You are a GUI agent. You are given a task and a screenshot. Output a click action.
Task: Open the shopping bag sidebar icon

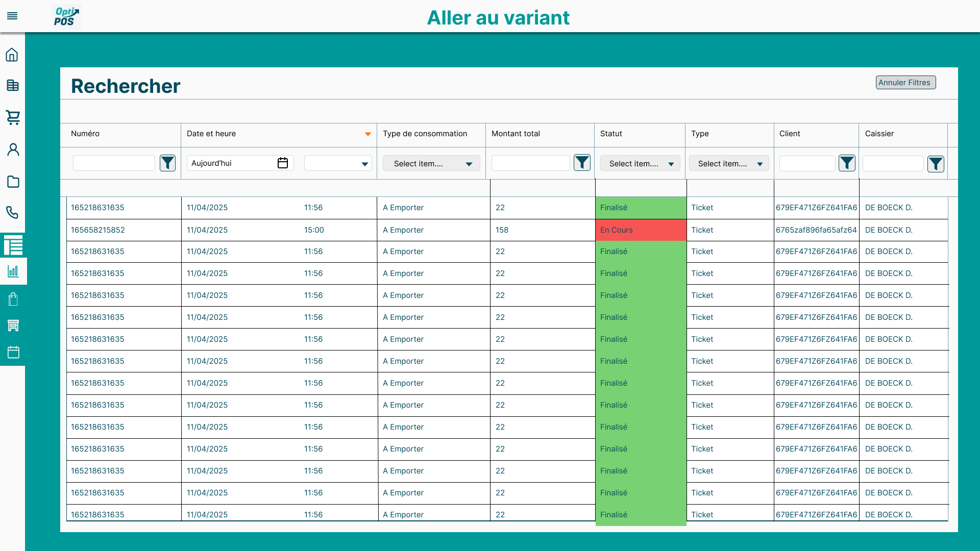13,299
